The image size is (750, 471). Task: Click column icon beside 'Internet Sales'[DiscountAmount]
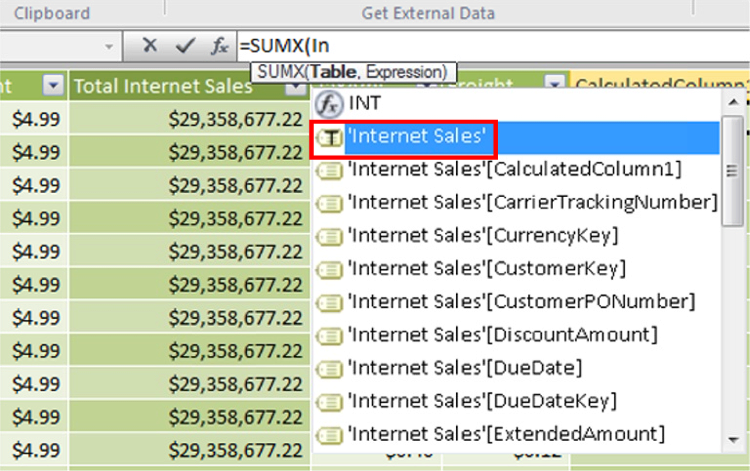coord(330,336)
